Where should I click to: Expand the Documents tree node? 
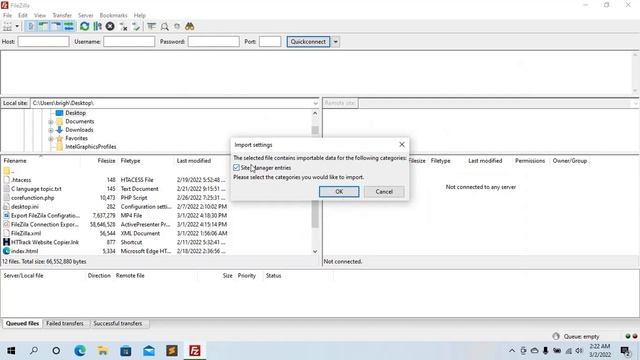[51, 122]
